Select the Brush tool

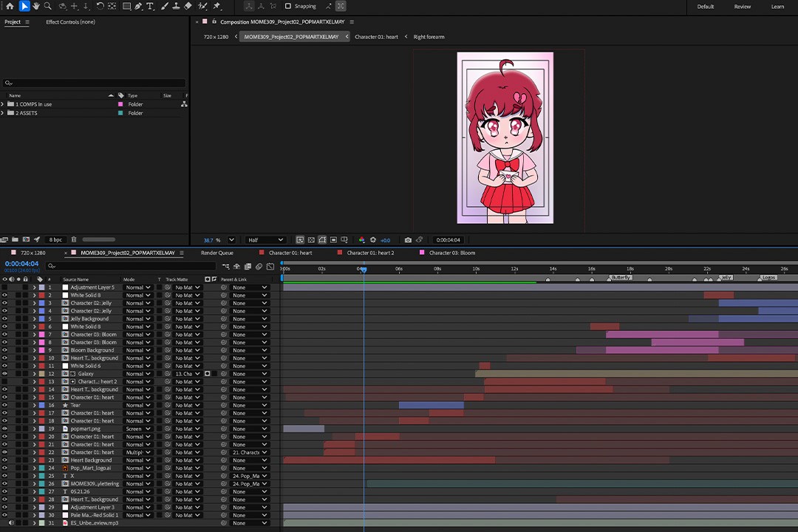164,6
